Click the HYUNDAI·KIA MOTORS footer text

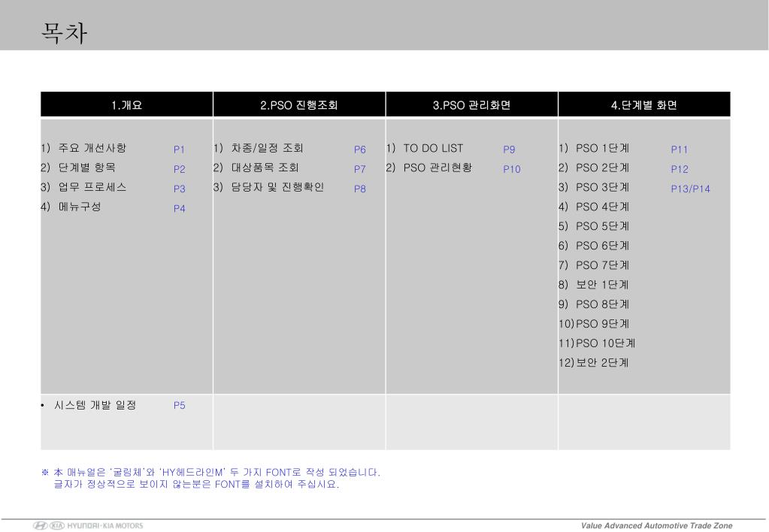[x=105, y=526]
